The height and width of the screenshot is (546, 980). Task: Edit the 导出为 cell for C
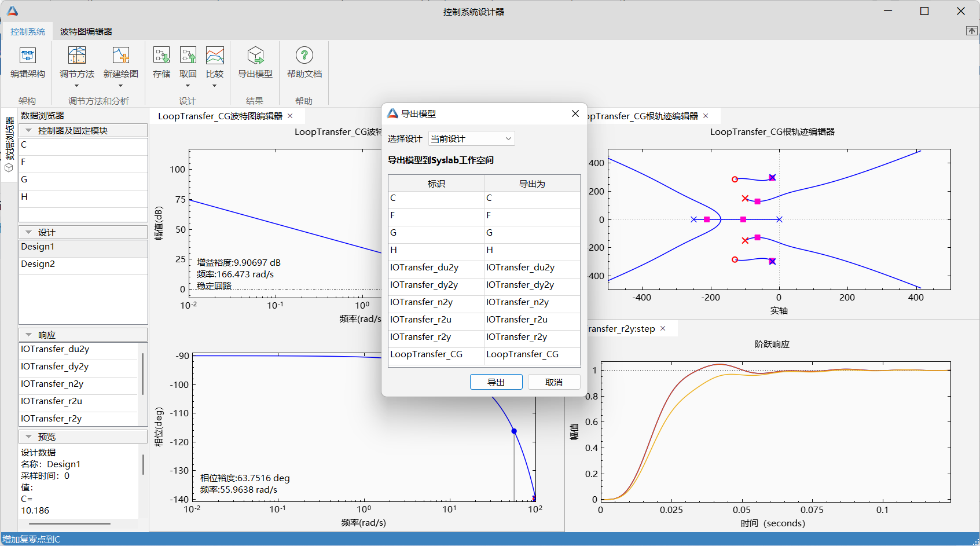click(532, 200)
